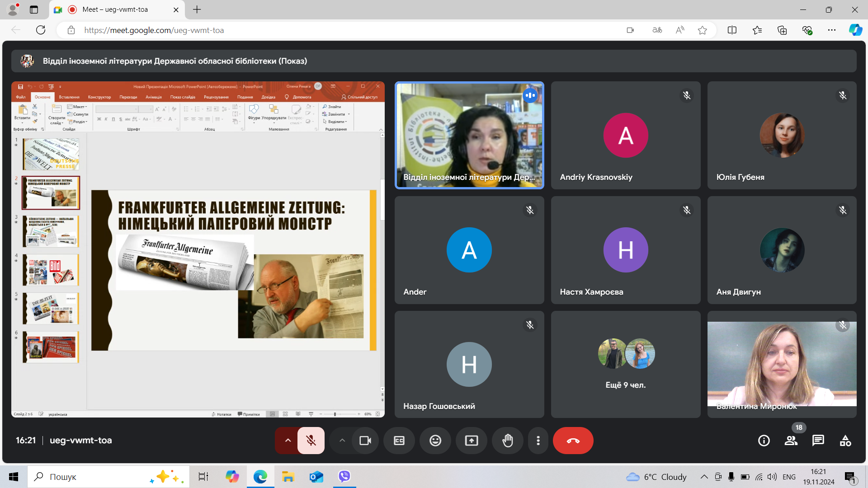The image size is (868, 488).
Task: Open the Edge collections icon
Action: 782,30
